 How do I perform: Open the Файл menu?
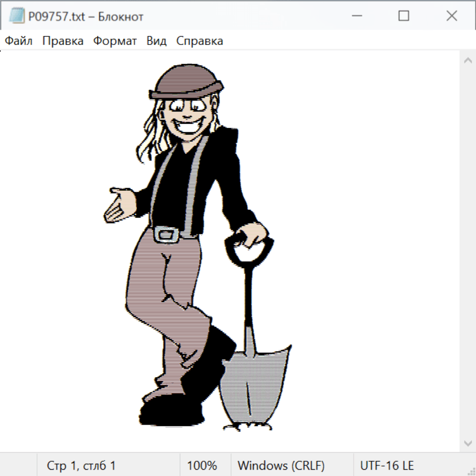tap(19, 41)
